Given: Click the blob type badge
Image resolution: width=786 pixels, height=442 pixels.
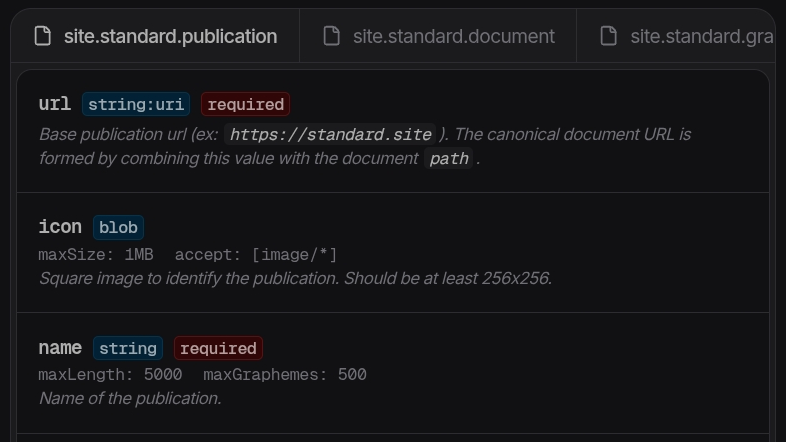Looking at the screenshot, I should (118, 227).
